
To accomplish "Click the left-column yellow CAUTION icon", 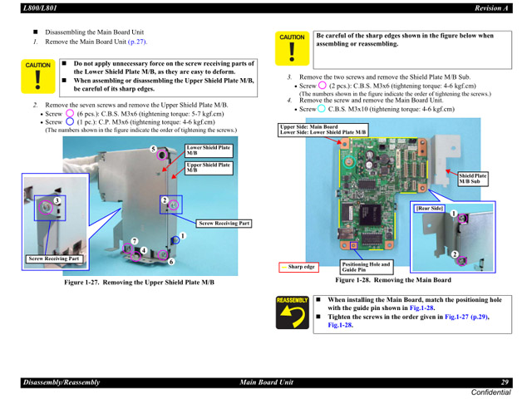I will click(x=37, y=76).
